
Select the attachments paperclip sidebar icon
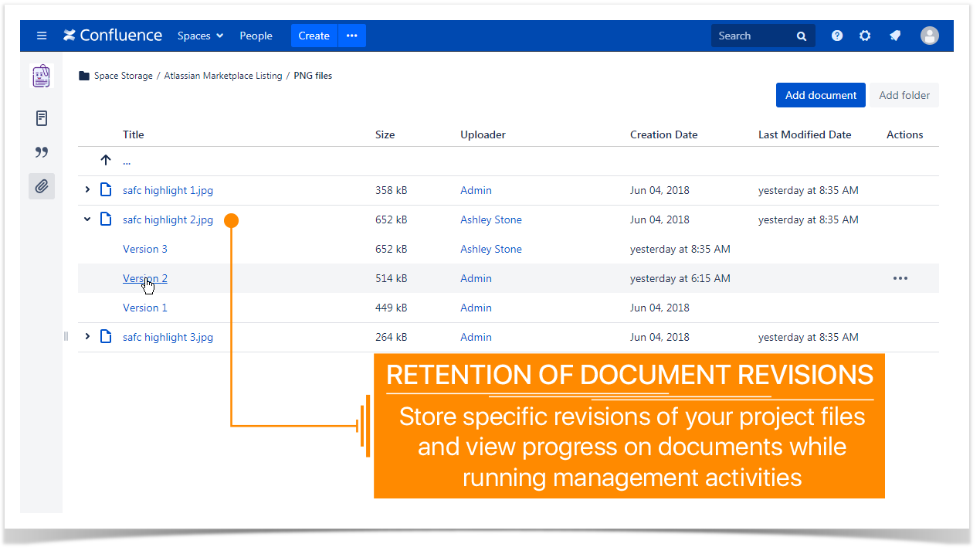pyautogui.click(x=42, y=186)
